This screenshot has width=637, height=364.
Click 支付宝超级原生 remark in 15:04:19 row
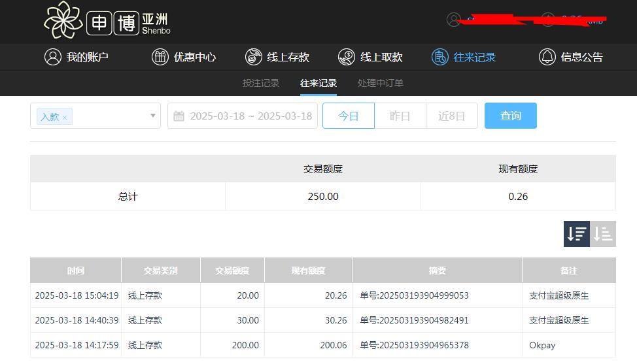click(x=559, y=295)
